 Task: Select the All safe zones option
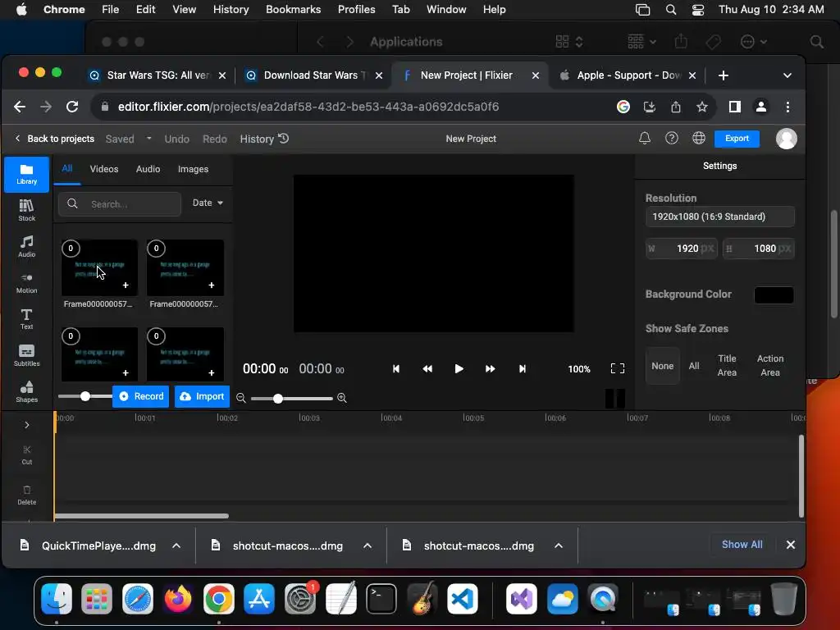(694, 366)
